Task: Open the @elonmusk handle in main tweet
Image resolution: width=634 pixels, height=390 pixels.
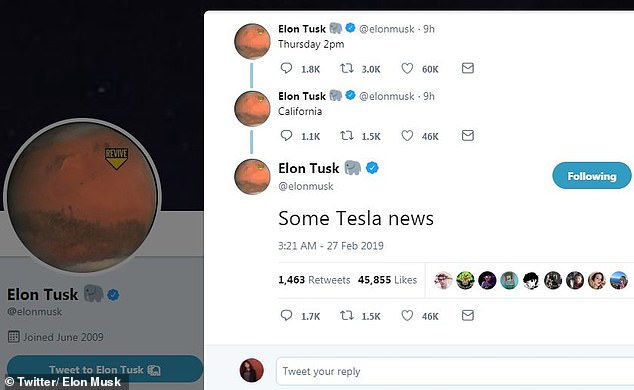Action: point(306,186)
